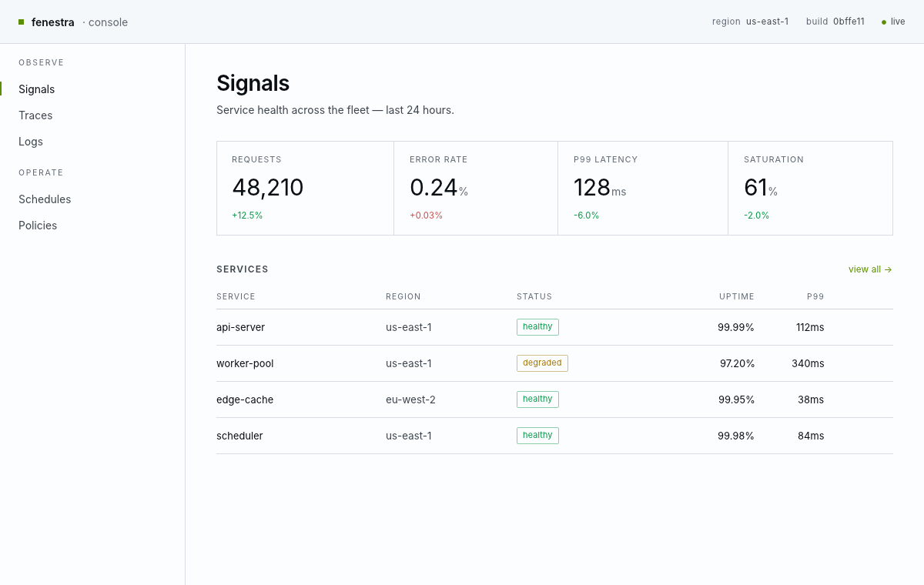Click the 112ms latency value

click(810, 327)
